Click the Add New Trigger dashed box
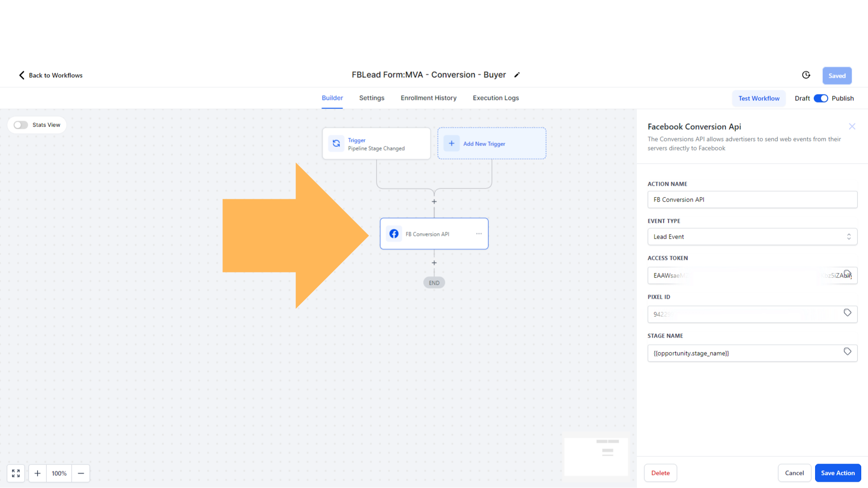 (491, 144)
